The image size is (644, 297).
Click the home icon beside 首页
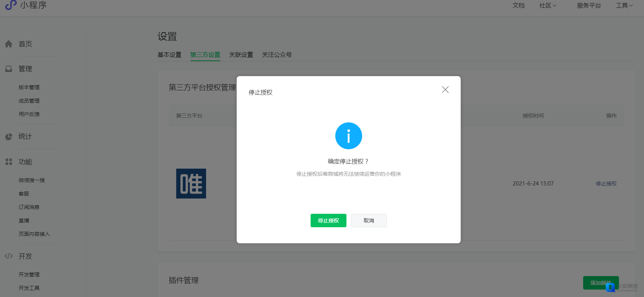[9, 44]
